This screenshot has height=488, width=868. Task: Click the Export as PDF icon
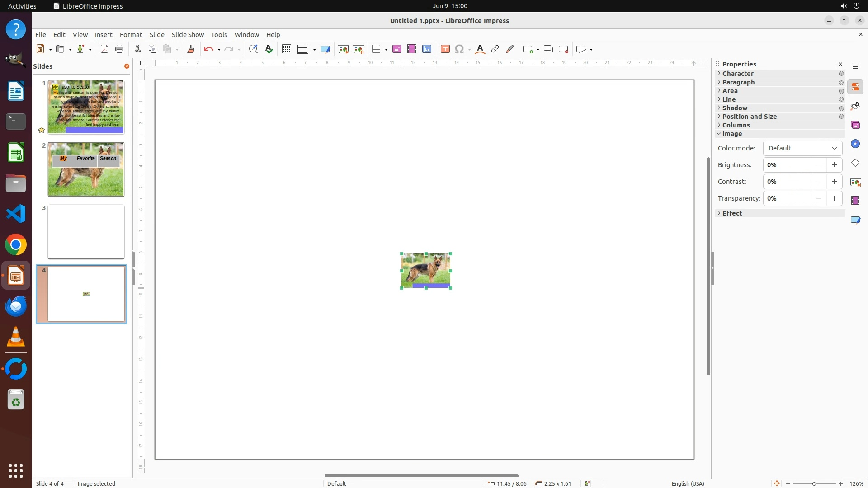tap(104, 49)
